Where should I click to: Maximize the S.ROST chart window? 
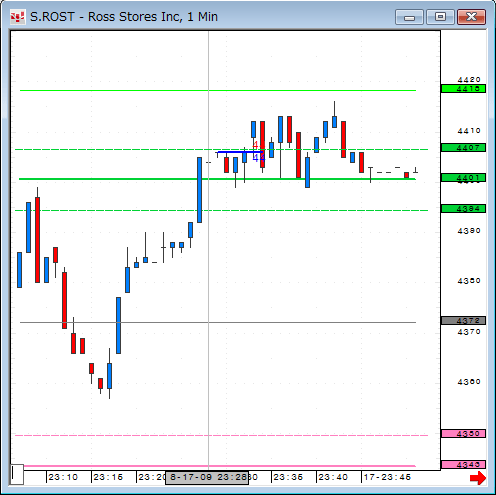tap(440, 17)
